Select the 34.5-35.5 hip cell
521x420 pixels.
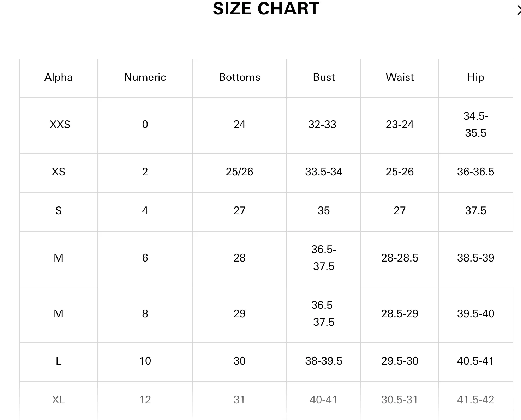click(x=476, y=125)
